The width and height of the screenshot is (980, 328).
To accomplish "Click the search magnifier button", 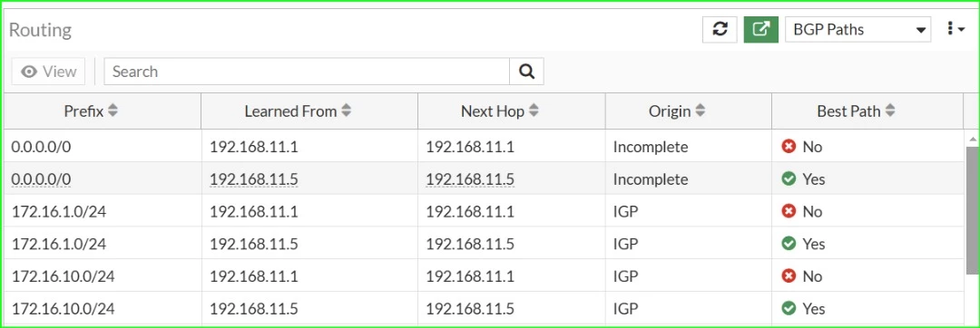I will pos(527,72).
